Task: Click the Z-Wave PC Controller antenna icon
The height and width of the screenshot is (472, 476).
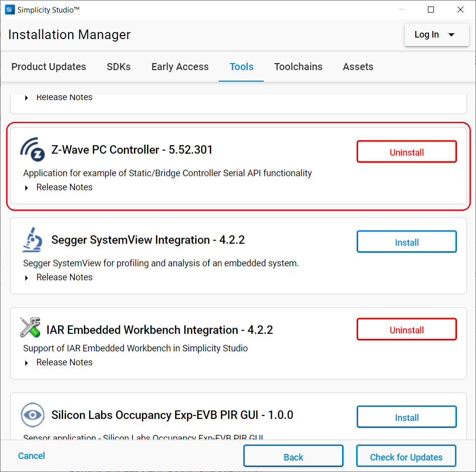Action: (x=32, y=150)
